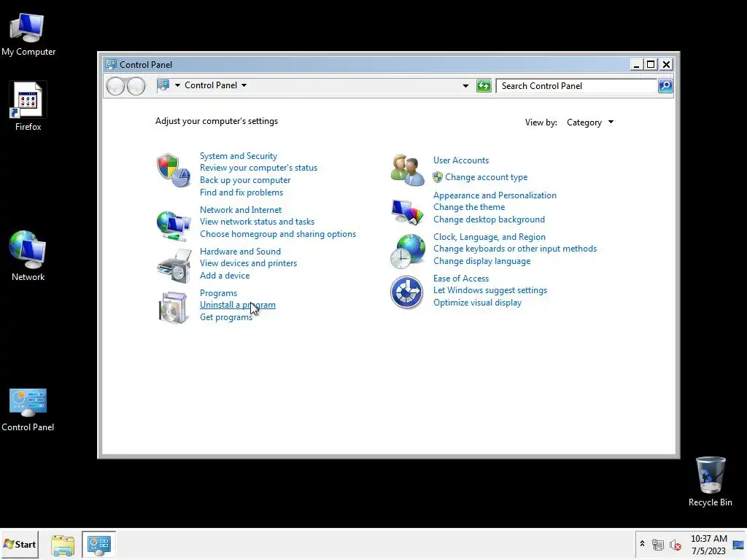
Task: Click the taskbar clock showing 10:37 AM
Action: coord(709,545)
